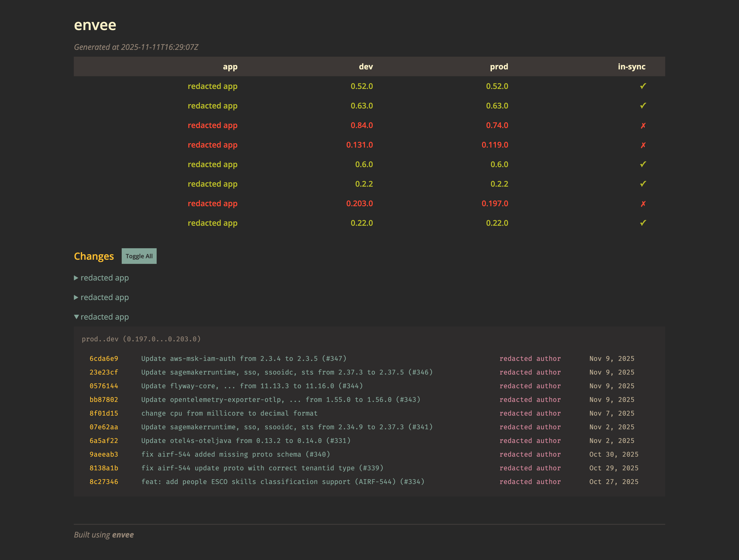Viewport: 739px width, 560px height.
Task: Click the dev column header
Action: [x=366, y=66]
